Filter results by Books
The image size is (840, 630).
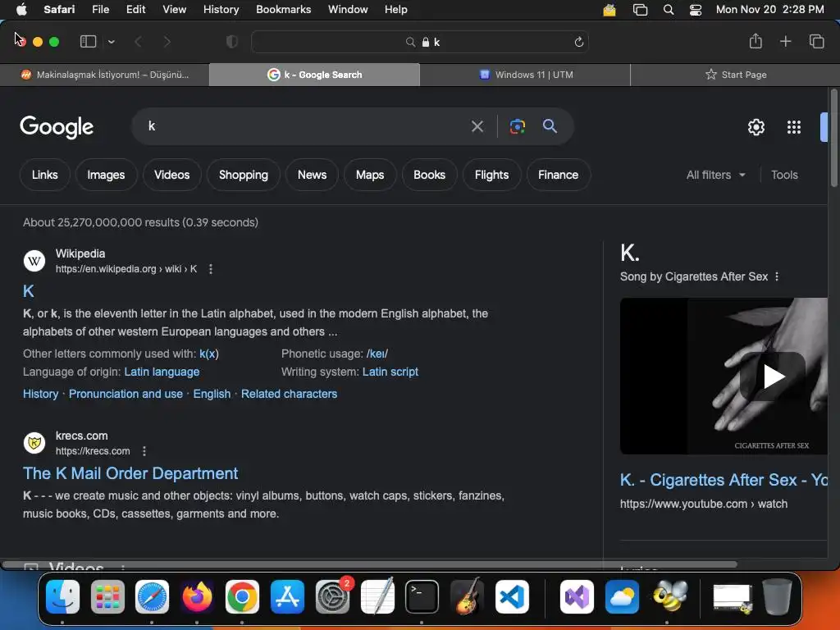[429, 175]
